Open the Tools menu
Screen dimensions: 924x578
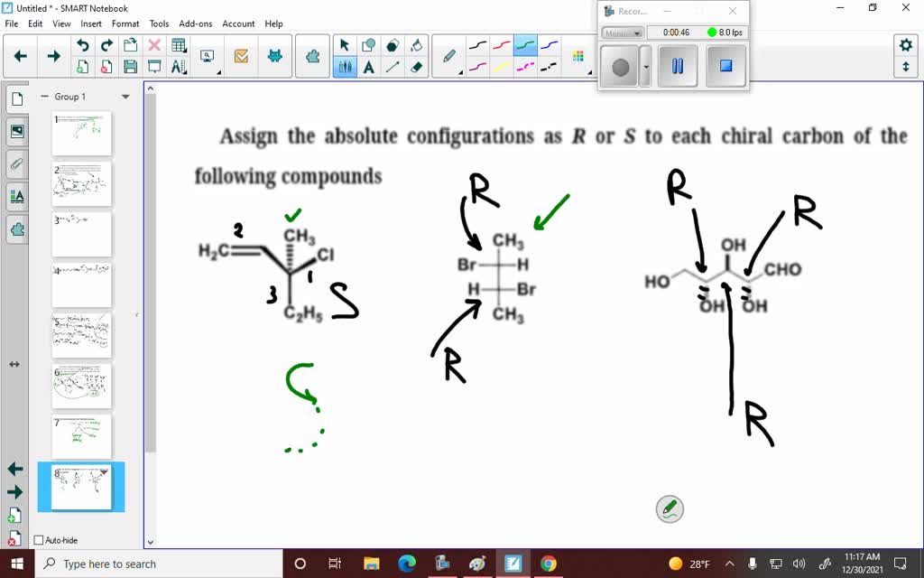(159, 23)
